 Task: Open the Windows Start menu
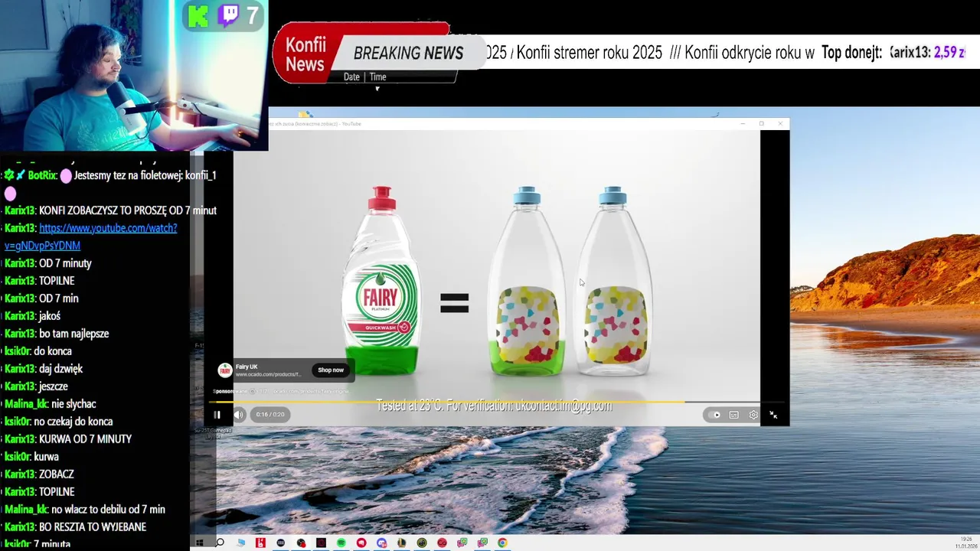(x=199, y=543)
